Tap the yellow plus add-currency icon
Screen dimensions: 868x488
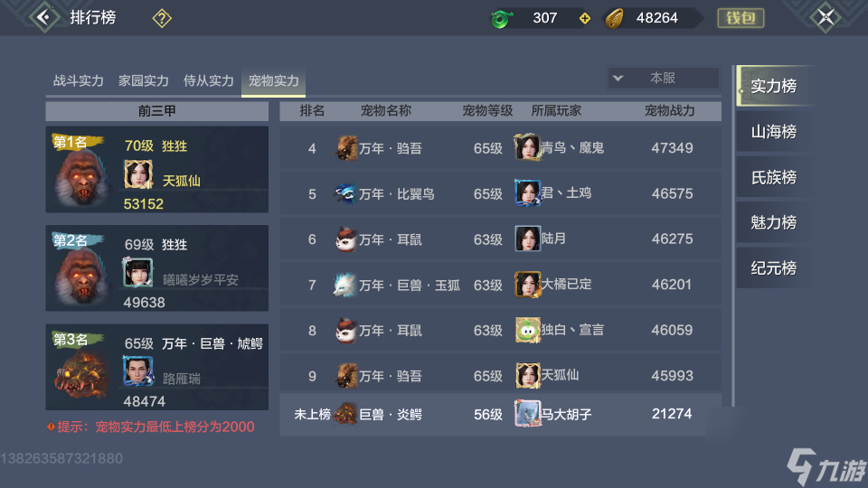coord(585,19)
